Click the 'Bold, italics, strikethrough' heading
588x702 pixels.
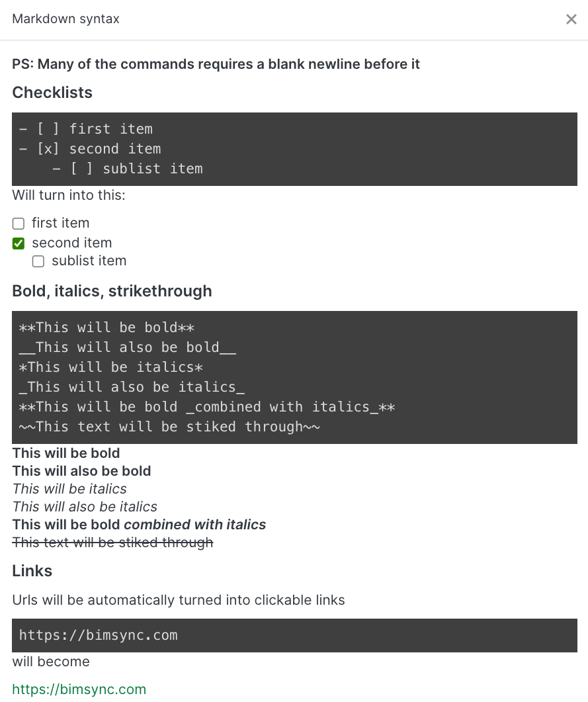click(112, 291)
